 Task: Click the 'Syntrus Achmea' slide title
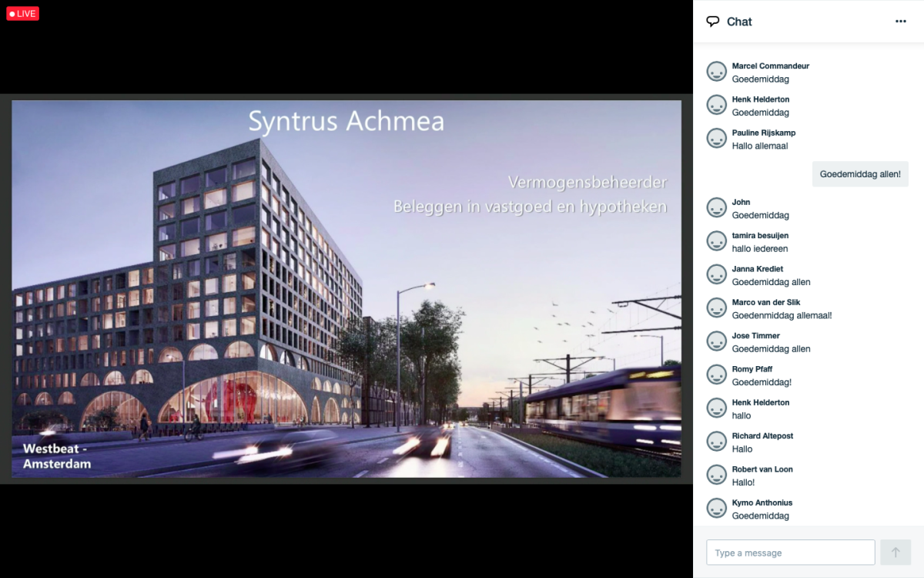pyautogui.click(x=346, y=121)
